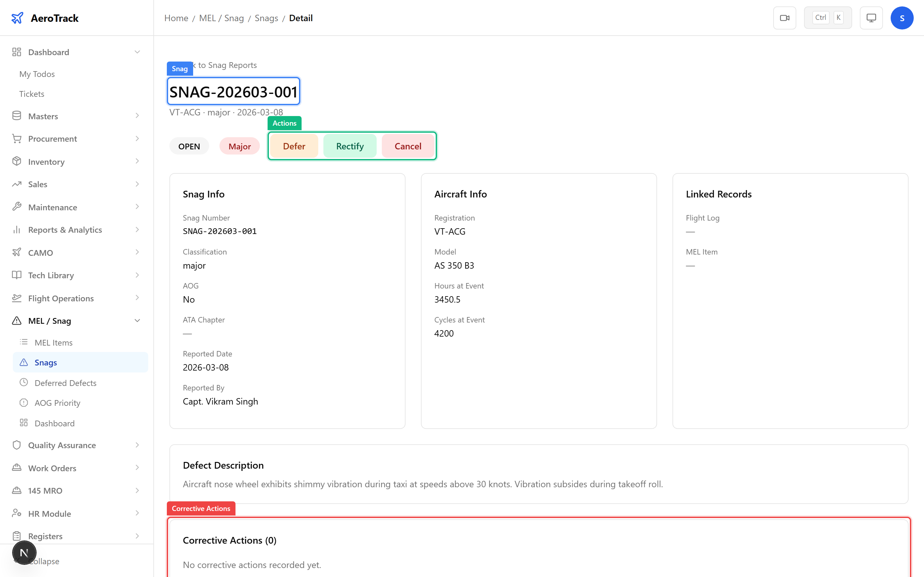Select the Procurement cart icon
The width and height of the screenshot is (924, 577).
tap(17, 138)
